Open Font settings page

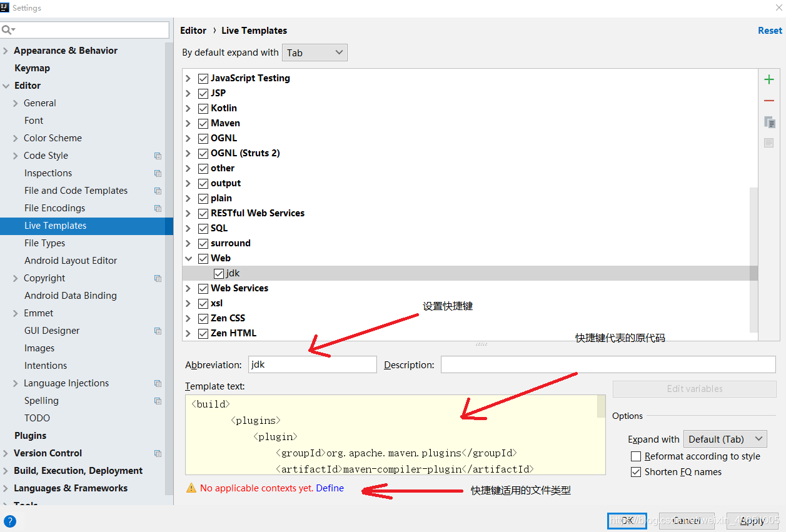(x=34, y=121)
